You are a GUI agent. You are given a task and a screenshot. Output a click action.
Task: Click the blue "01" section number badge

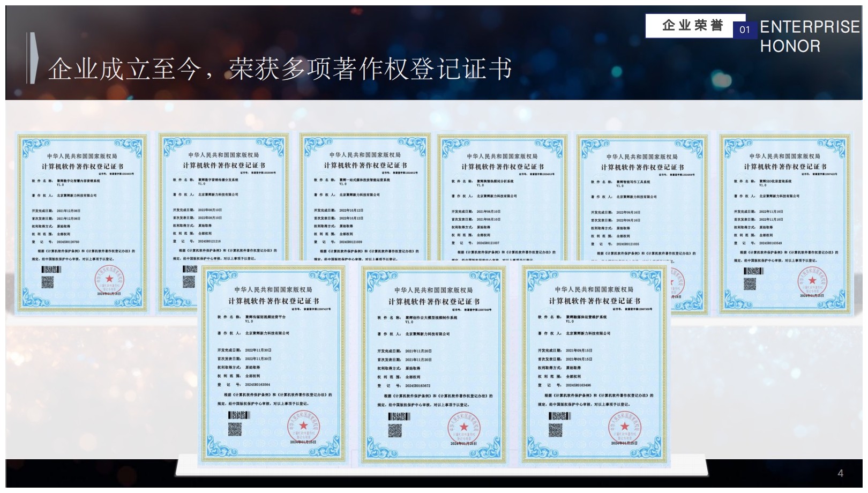click(745, 30)
